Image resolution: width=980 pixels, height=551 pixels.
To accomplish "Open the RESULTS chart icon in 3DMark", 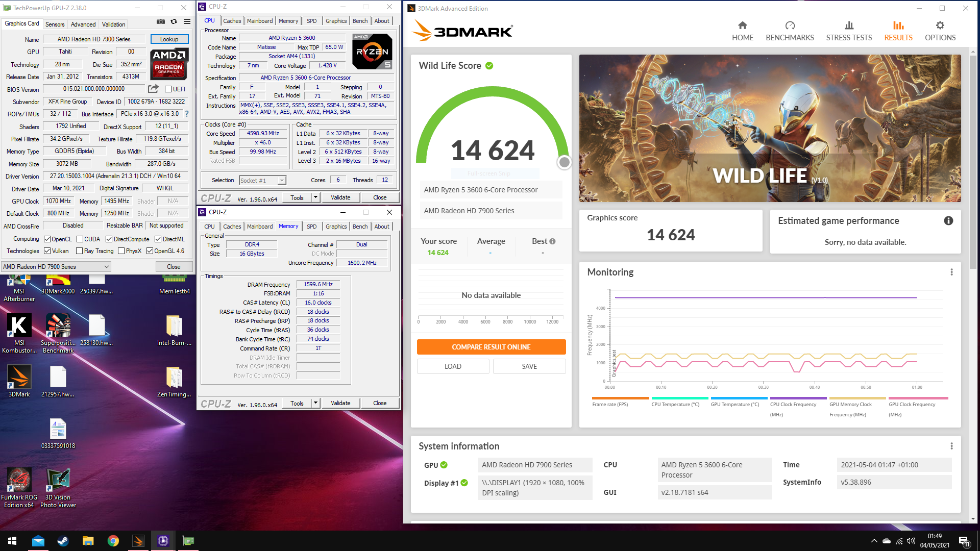I will 898,26.
